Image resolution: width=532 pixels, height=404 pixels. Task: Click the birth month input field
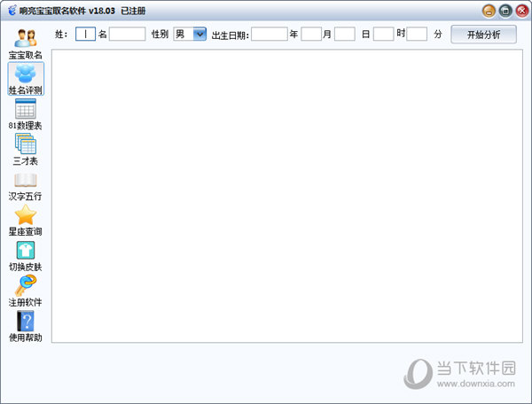coord(311,35)
